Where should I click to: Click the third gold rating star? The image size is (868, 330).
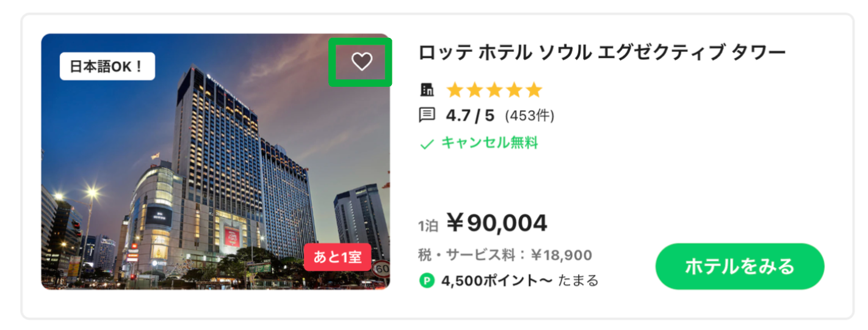(494, 90)
